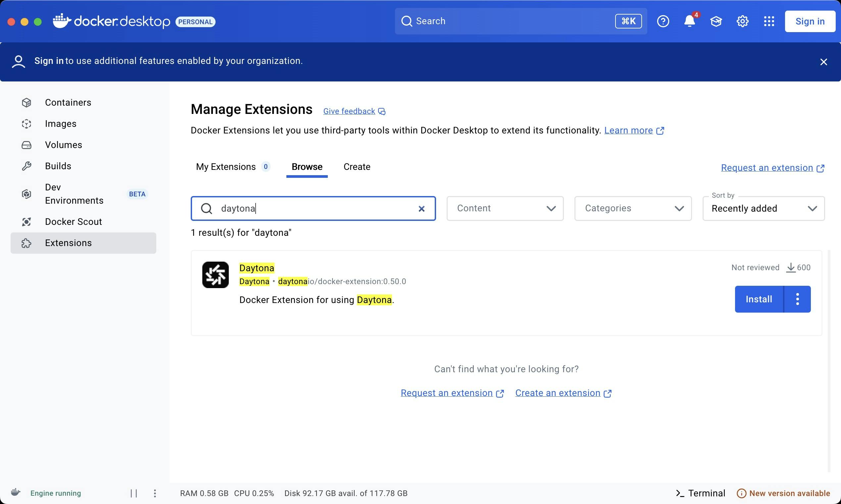Open Dev Environments in the sidebar

click(83, 194)
